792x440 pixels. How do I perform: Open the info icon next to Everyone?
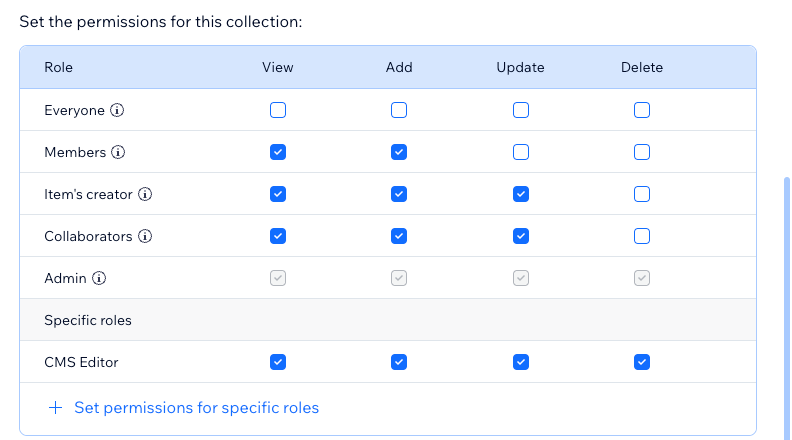pyautogui.click(x=117, y=110)
